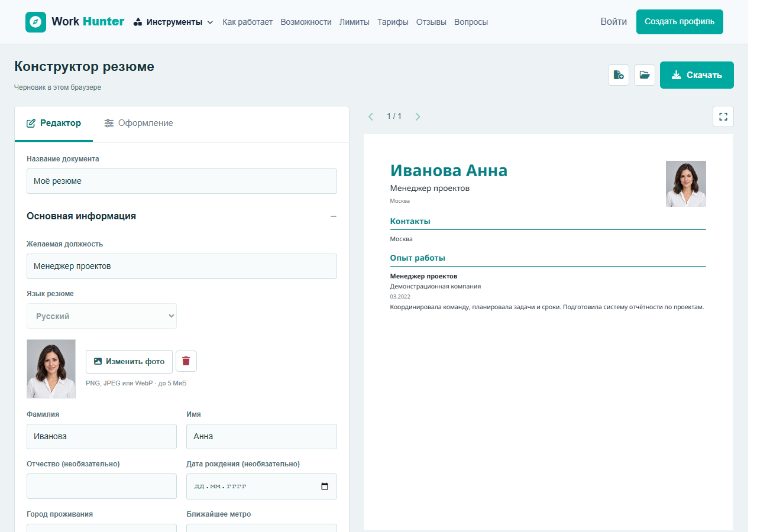The width and height of the screenshot is (757, 532).
Task: Click the Иванова Анна name in preview
Action: point(449,171)
